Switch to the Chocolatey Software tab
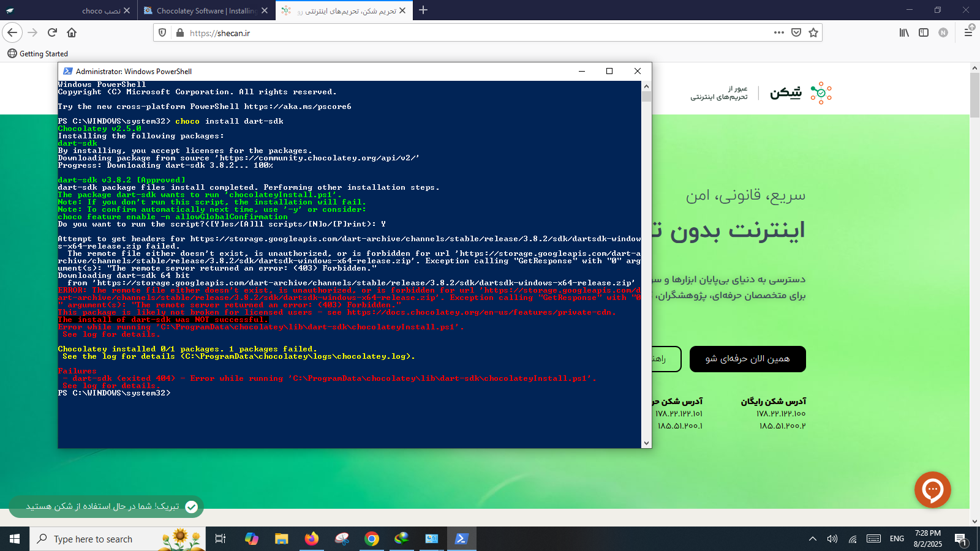Screen dimensions: 980x551 [x=201, y=10]
